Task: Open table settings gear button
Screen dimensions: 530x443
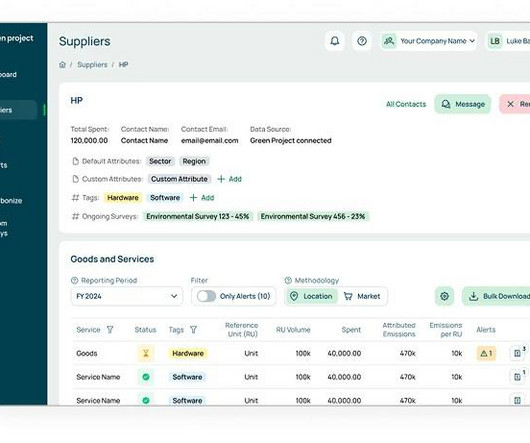Action: 444,296
